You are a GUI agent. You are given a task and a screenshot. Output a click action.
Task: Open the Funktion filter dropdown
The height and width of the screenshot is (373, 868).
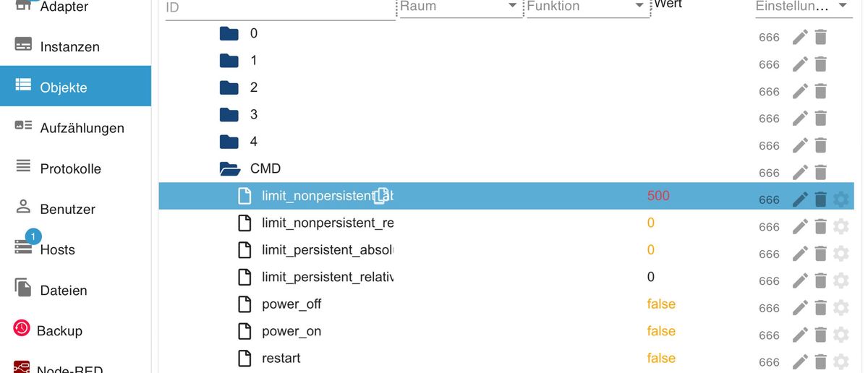tap(639, 7)
